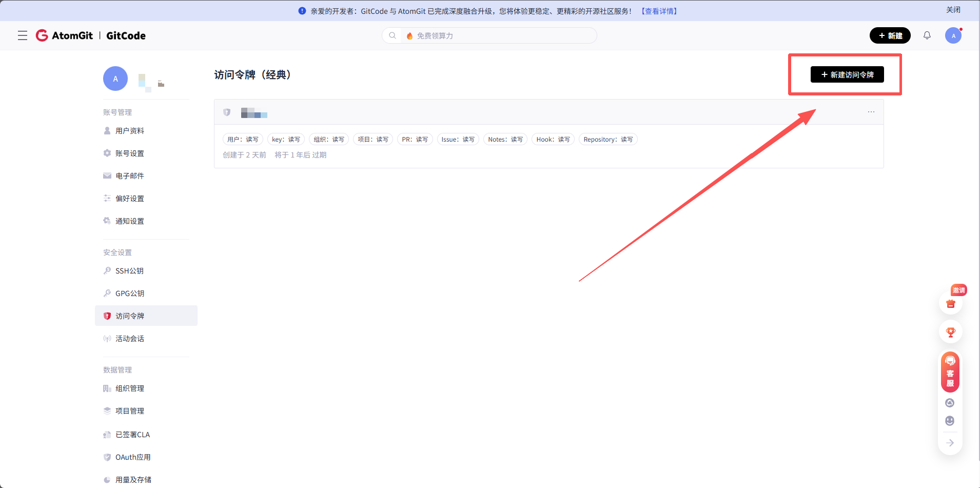Image resolution: width=980 pixels, height=488 pixels.
Task: Close the announcement banner with 关闭
Action: [953, 10]
